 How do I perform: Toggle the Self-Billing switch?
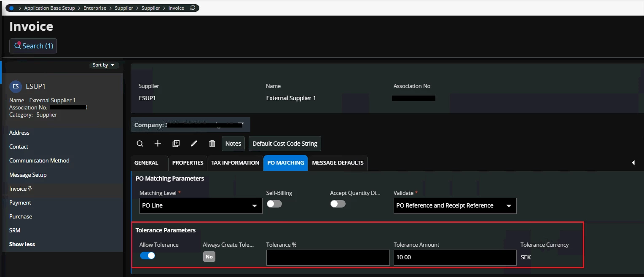tap(274, 204)
